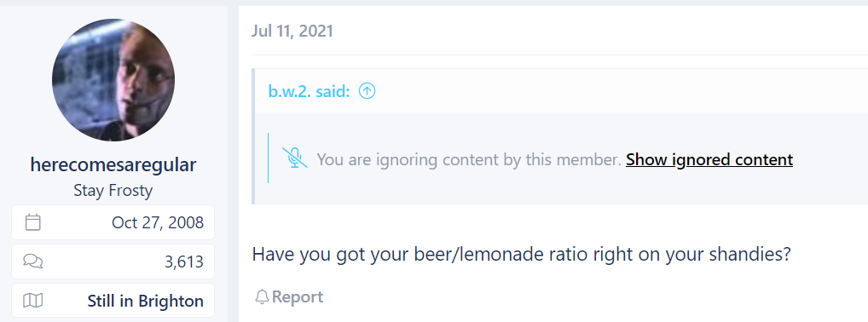Click the crossed-out microphone ignore icon

(294, 158)
